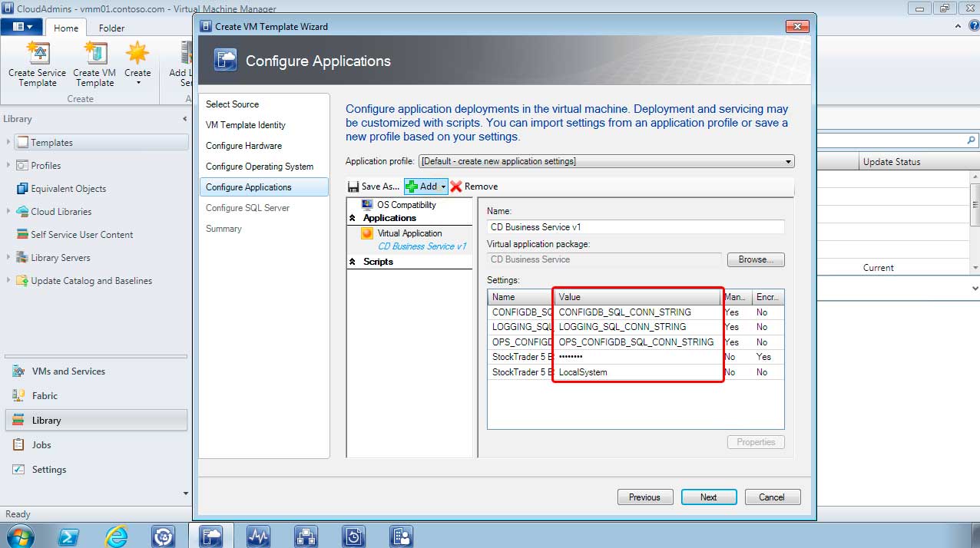Open the Fabric workspace icon
The image size is (980, 548).
18,396
